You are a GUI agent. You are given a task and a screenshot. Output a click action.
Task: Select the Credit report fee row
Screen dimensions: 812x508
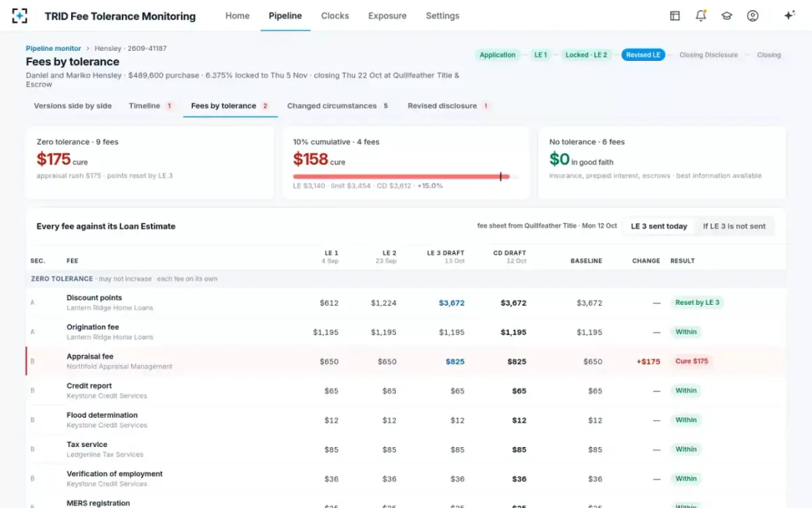tap(406, 391)
